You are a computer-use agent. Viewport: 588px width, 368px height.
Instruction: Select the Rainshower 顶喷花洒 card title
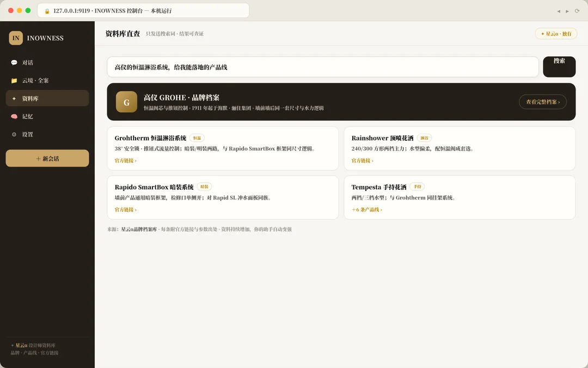(382, 138)
